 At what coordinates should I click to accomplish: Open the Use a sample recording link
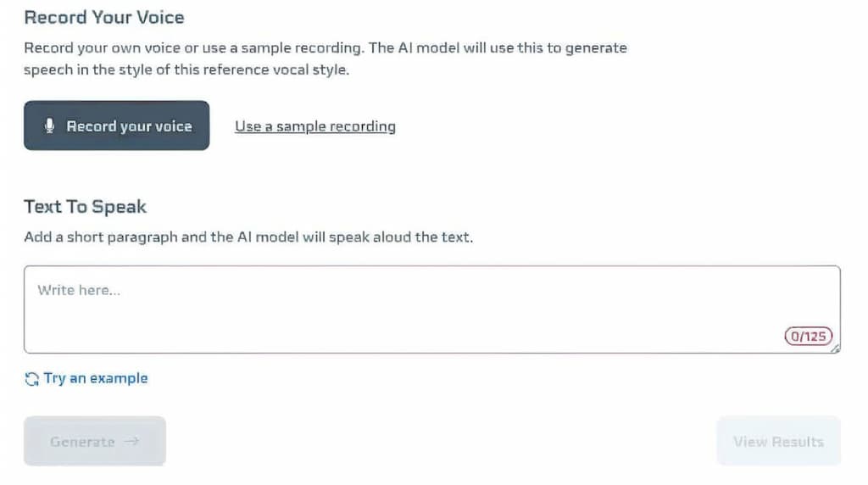(314, 126)
